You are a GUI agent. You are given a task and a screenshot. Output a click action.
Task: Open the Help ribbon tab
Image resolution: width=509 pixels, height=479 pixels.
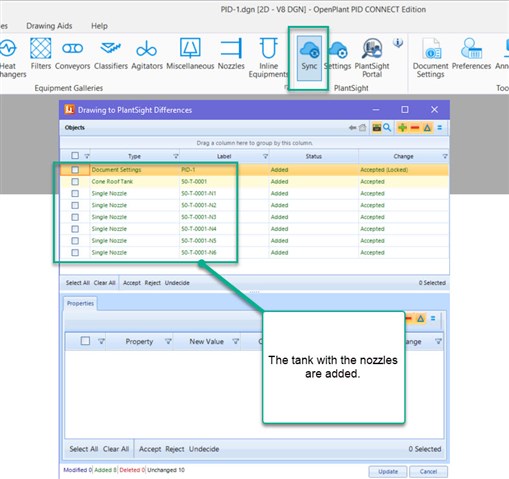click(x=99, y=26)
